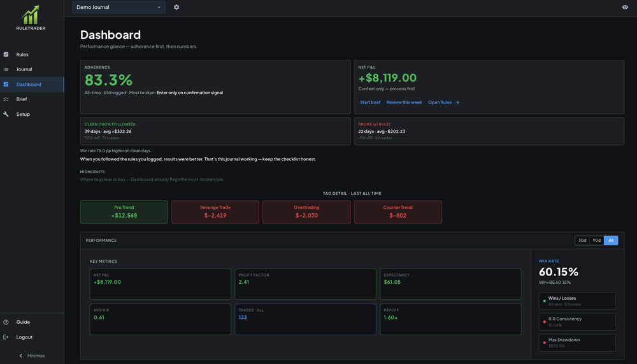
Task: Click the Max Drawdown card
Action: pos(577,342)
